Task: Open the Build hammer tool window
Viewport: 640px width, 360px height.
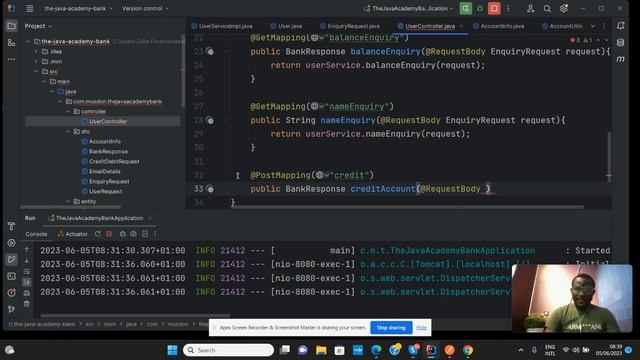Action: [11, 226]
